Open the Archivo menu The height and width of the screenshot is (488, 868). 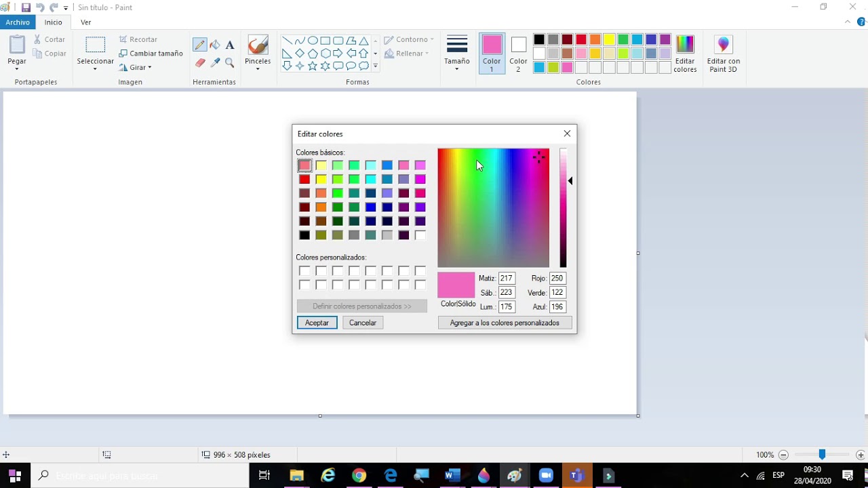coord(18,22)
